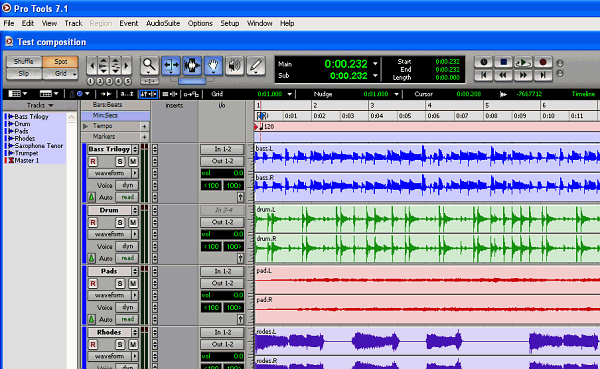Enable Slip edit mode

(x=24, y=73)
